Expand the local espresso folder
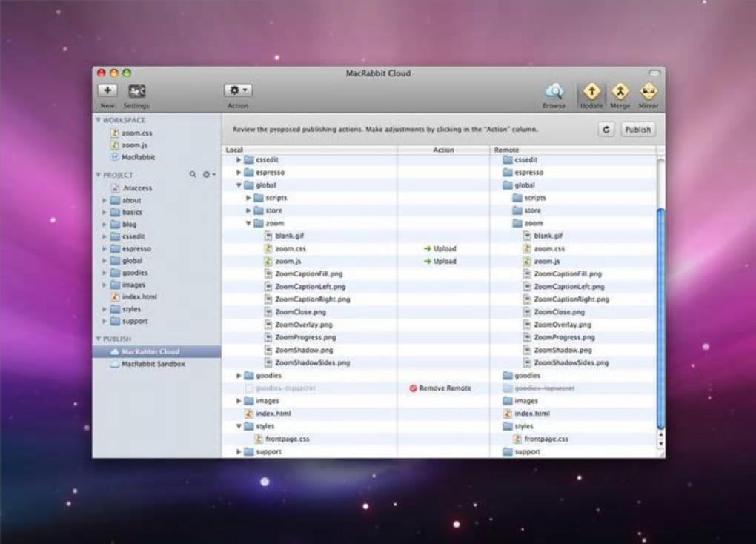 [x=239, y=172]
